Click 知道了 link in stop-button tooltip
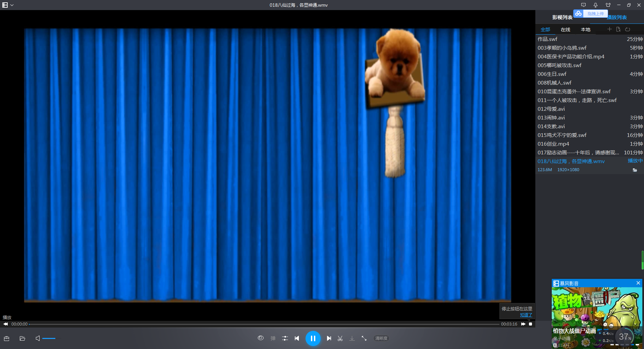Screen dimensions: 644x349 [526, 315]
